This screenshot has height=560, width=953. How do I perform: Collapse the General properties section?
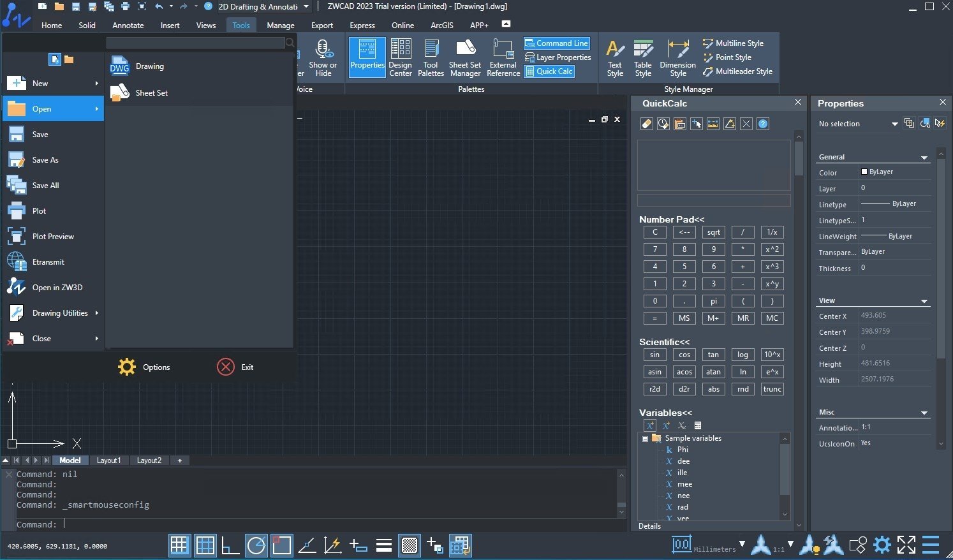(924, 158)
